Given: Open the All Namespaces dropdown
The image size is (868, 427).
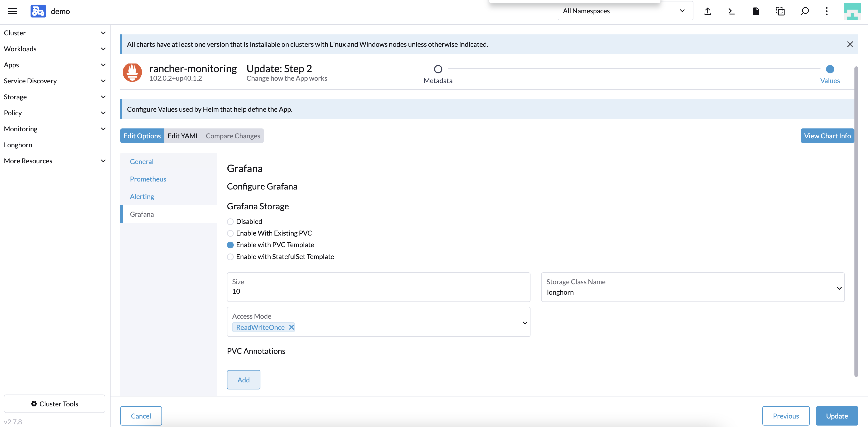Looking at the screenshot, I should [625, 11].
